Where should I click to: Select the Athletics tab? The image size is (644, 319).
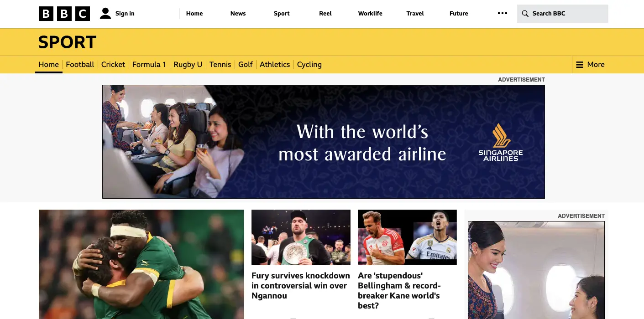[275, 65]
